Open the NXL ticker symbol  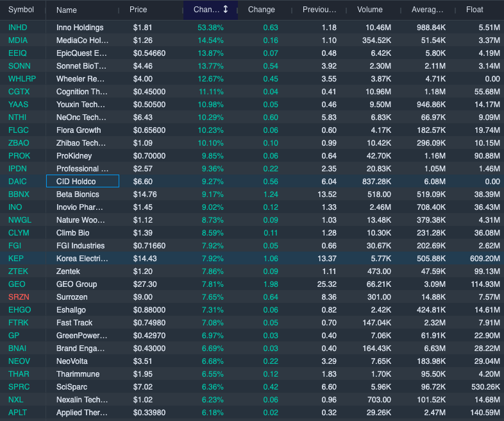(x=16, y=400)
